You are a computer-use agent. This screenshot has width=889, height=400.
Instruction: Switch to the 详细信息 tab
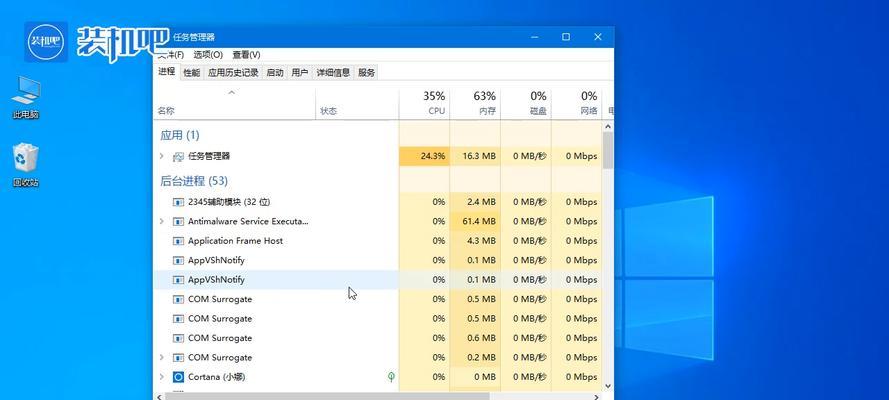click(333, 73)
